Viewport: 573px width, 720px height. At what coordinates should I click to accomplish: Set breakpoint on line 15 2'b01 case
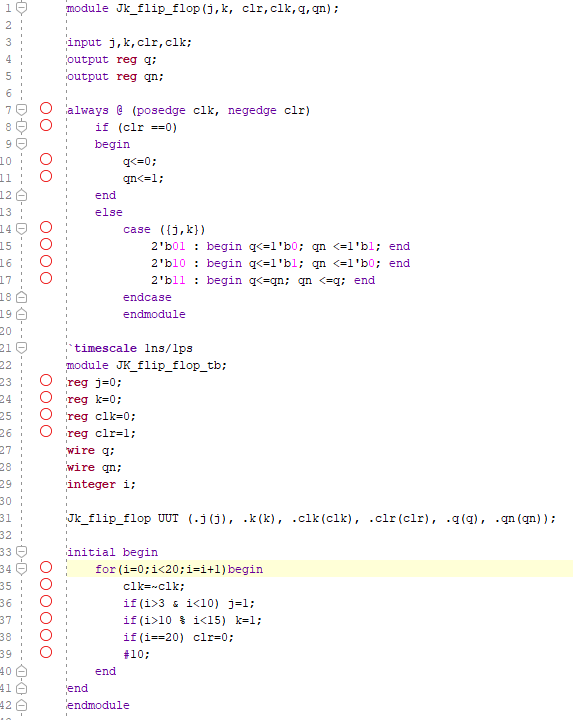[x=46, y=244]
